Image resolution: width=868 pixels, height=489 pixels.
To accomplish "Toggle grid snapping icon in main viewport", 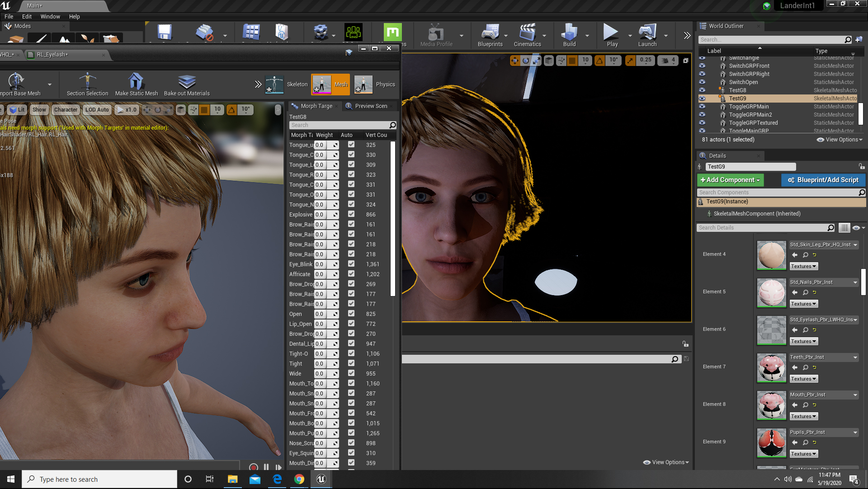I will (572, 60).
